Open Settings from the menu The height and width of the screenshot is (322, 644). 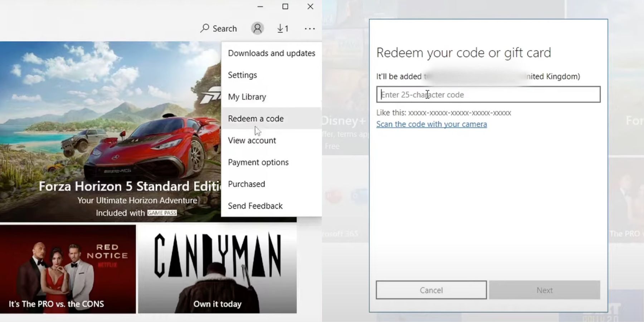click(272, 75)
